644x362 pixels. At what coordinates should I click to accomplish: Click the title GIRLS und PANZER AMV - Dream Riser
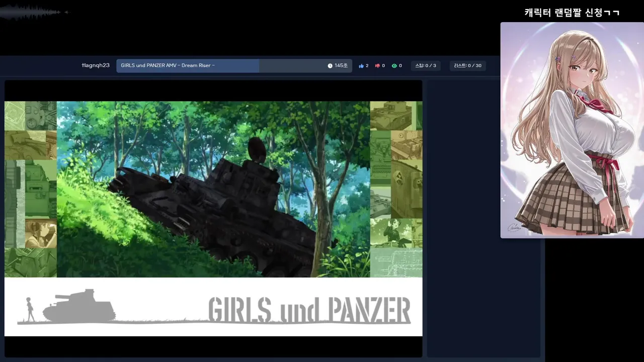(168, 65)
